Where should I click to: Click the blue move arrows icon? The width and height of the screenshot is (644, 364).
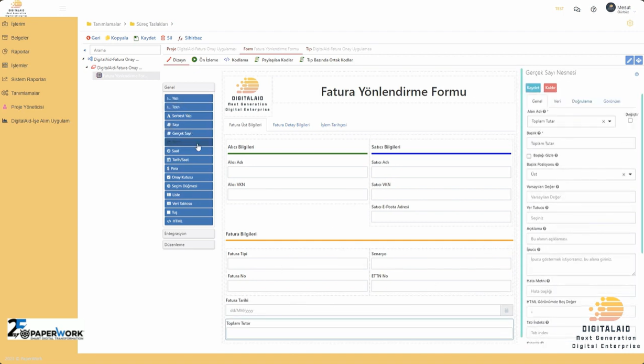[x=638, y=61]
